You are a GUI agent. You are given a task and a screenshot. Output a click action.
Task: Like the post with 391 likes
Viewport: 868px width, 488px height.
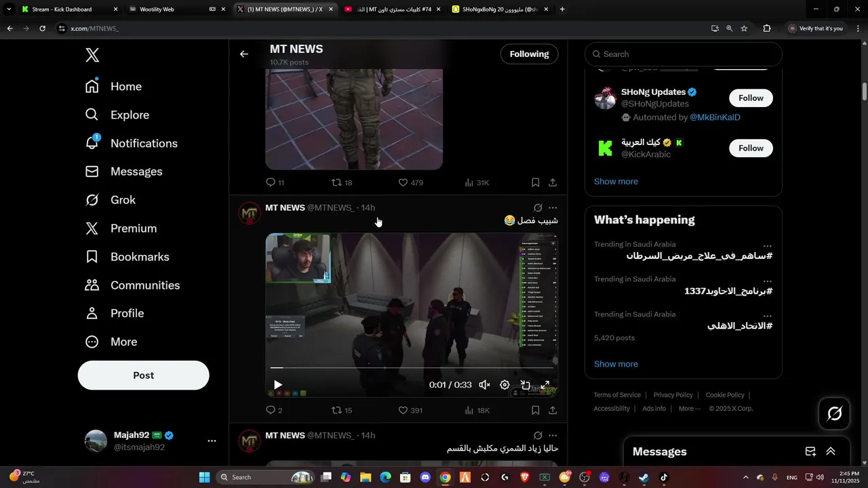click(x=410, y=410)
